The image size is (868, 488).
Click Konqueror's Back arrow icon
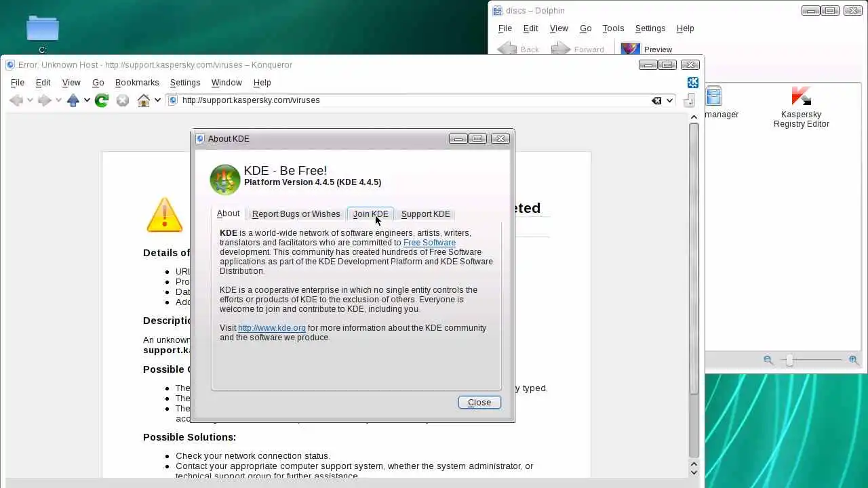coord(16,100)
